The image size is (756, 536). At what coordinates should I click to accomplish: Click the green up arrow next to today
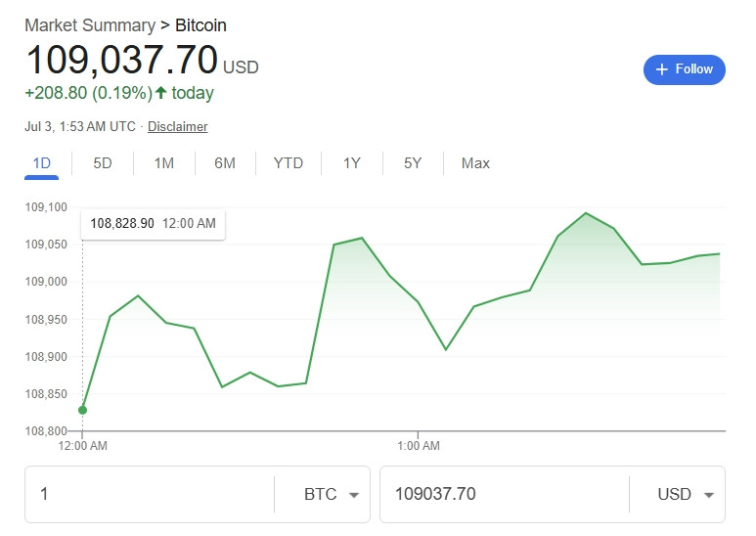[161, 92]
